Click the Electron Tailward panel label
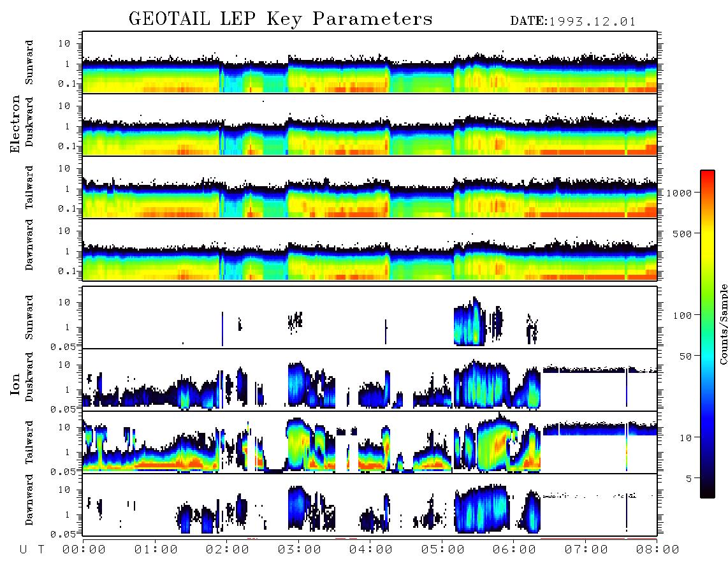This screenshot has width=728, height=561. pos(29,187)
